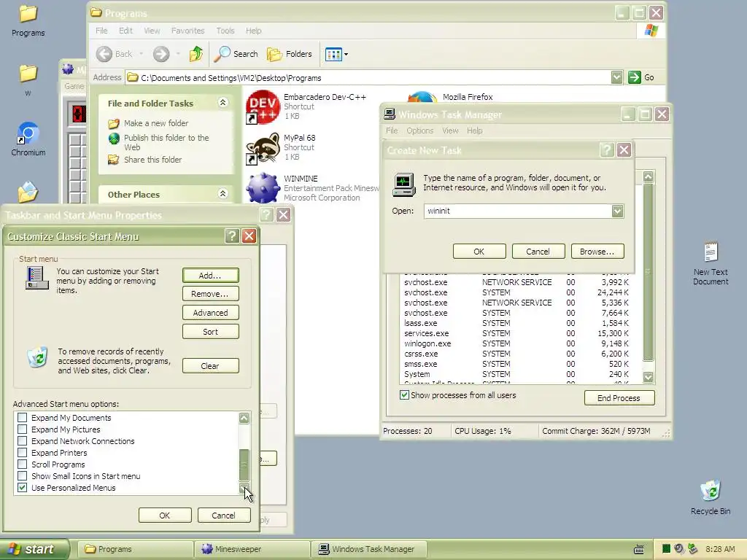Image resolution: width=747 pixels, height=560 pixels.
Task: Open the View menu in Explorer
Action: (x=152, y=31)
